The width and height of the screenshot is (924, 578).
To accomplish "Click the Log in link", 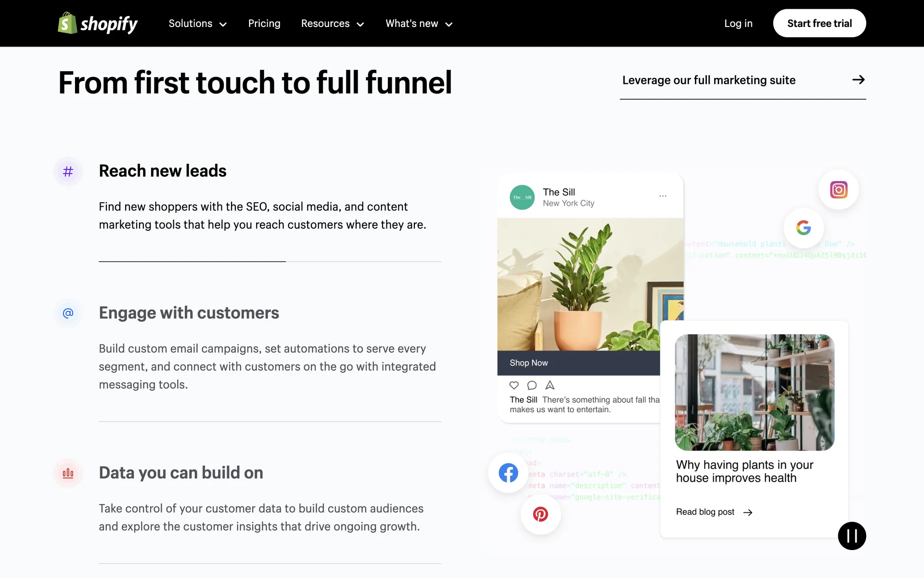I will [738, 24].
